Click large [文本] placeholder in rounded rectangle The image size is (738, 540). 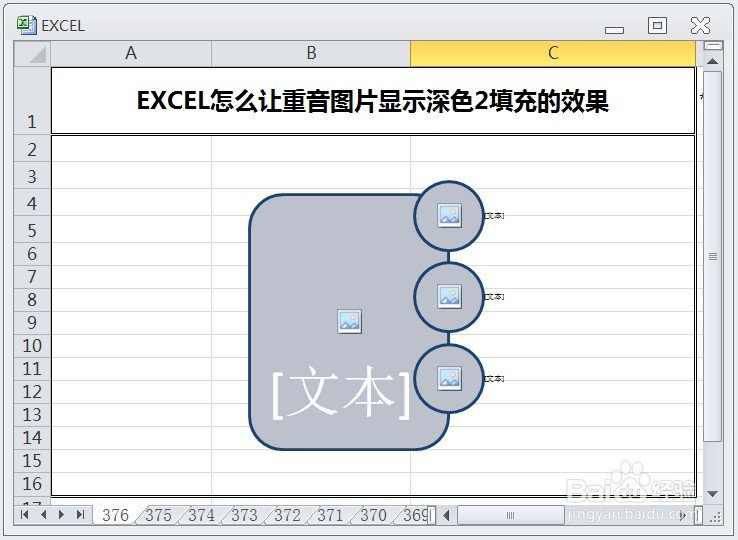pos(341,392)
